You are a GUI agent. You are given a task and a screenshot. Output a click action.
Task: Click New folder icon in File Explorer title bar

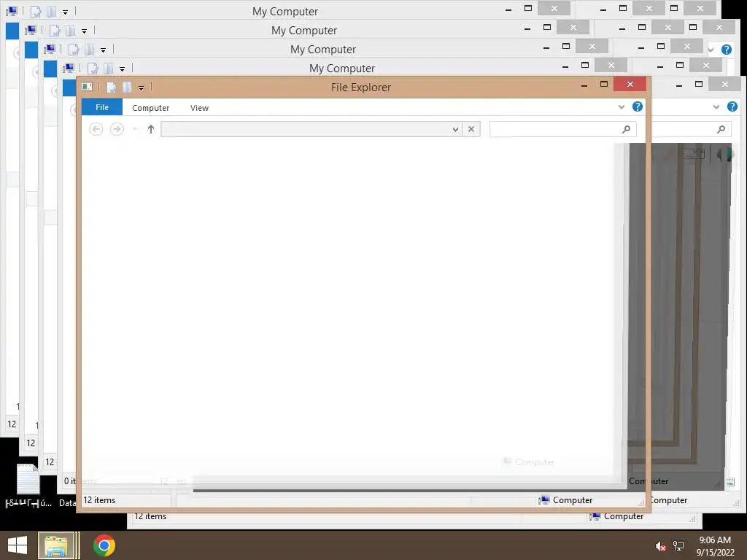[127, 87]
